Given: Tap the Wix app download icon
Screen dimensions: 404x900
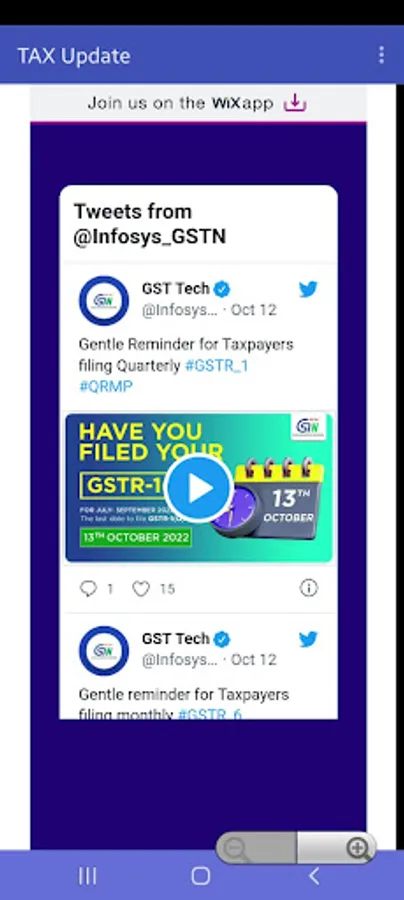Looking at the screenshot, I should [x=295, y=103].
